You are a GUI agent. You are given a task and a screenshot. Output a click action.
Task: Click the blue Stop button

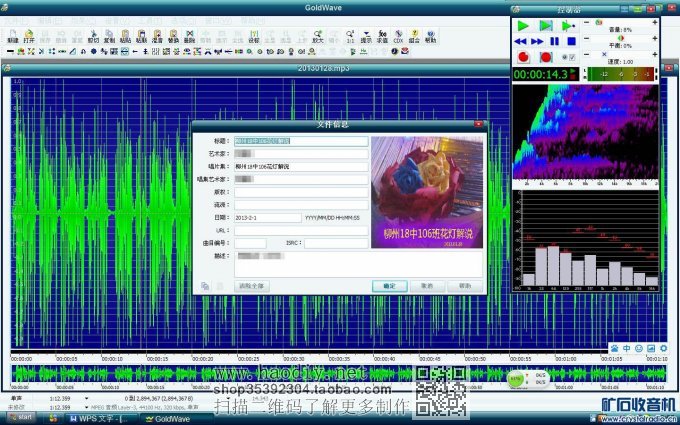pyautogui.click(x=571, y=42)
